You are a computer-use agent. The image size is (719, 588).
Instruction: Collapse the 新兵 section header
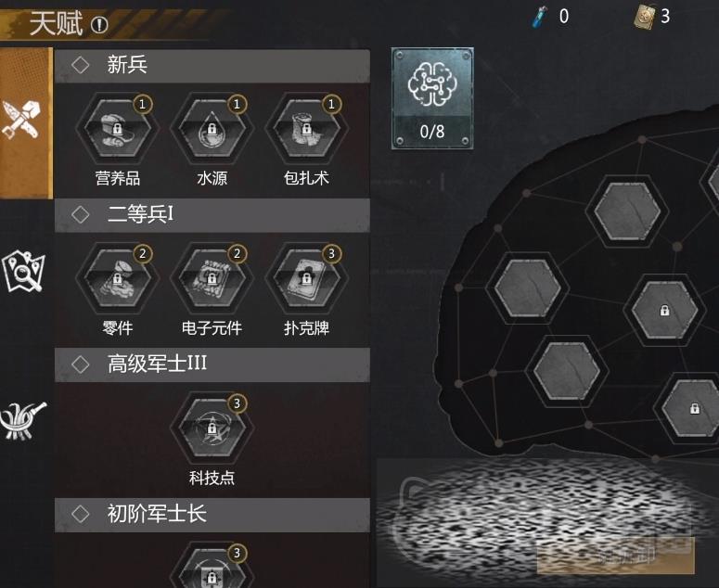212,66
